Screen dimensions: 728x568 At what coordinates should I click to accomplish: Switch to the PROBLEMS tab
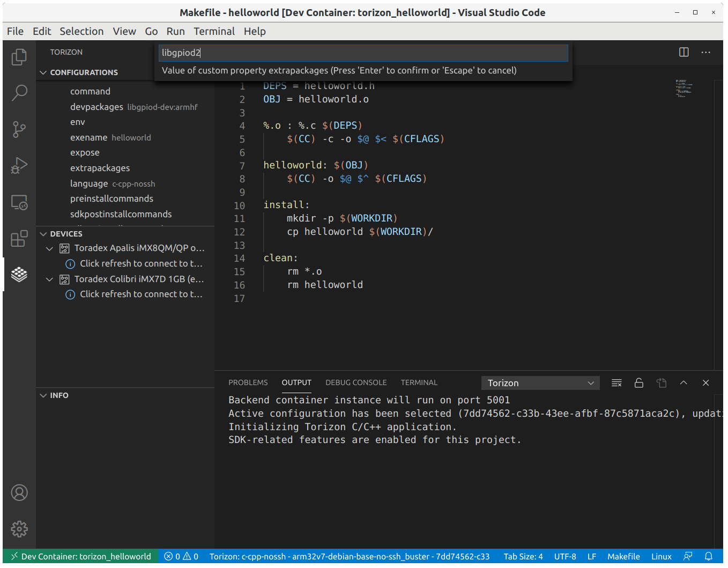(x=248, y=382)
